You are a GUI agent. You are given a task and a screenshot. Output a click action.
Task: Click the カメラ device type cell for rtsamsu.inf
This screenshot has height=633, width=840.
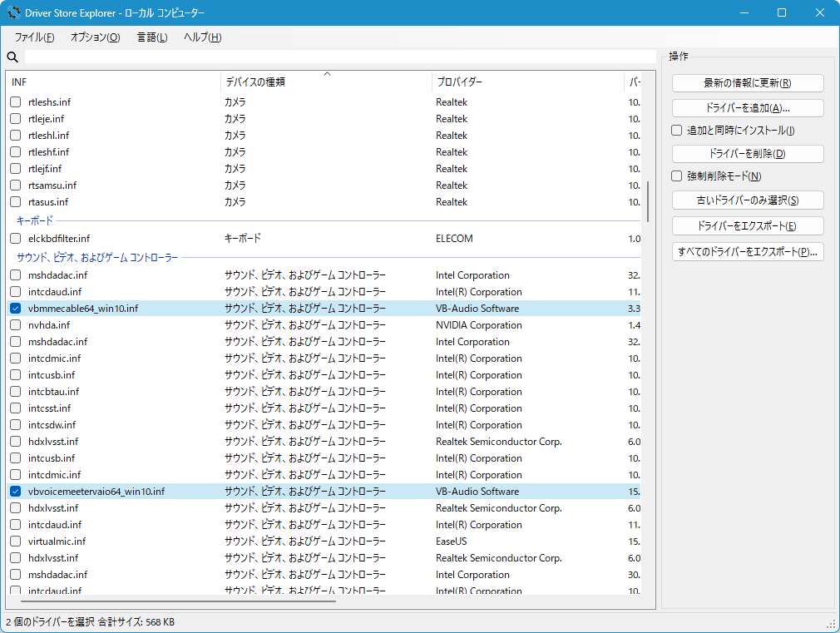click(235, 185)
